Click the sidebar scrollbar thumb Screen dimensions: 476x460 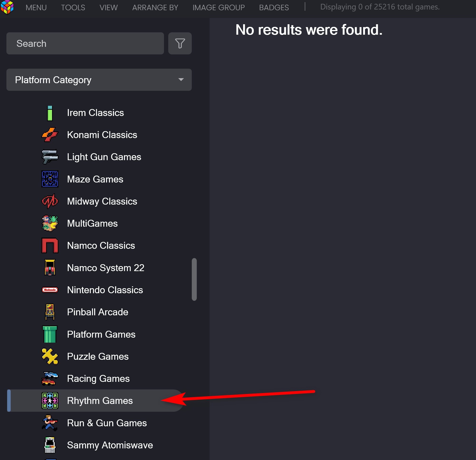[x=194, y=279]
